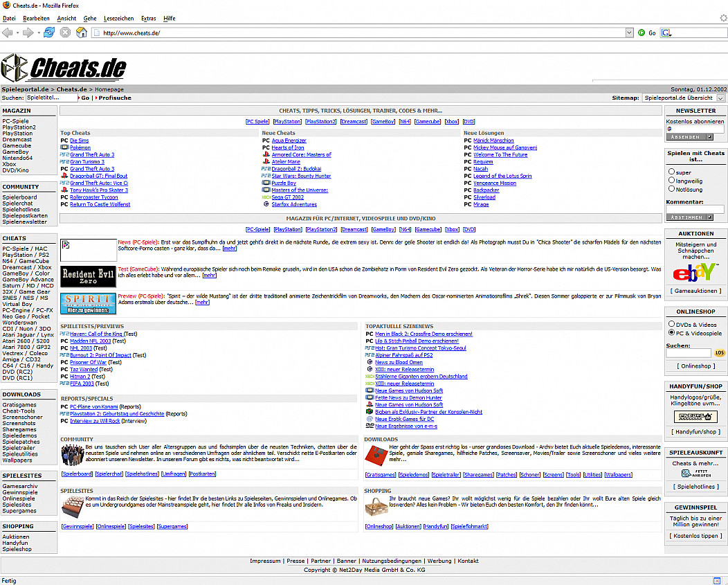Click the Resident Evil Zero thumbnail
Screen dimensions: 728x585
click(88, 276)
